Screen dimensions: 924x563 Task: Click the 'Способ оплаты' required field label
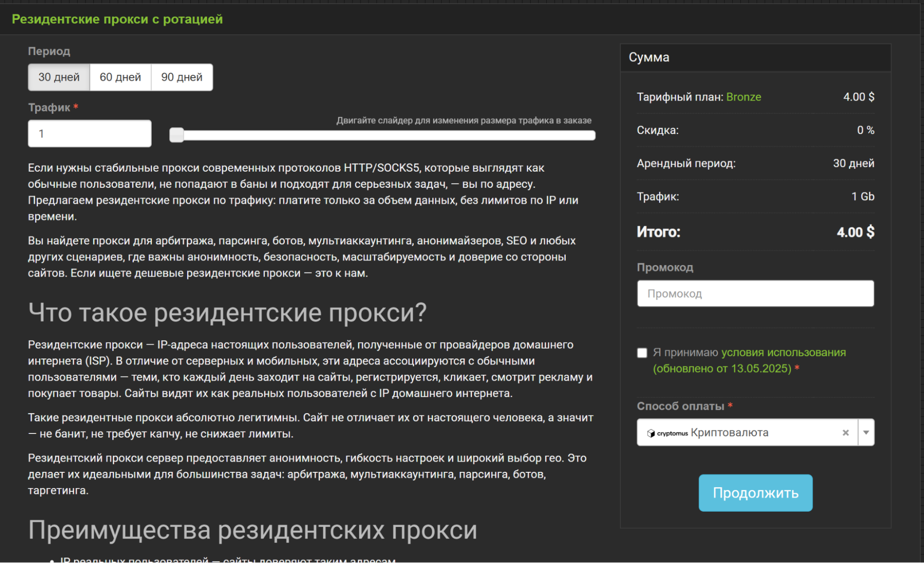pos(680,407)
